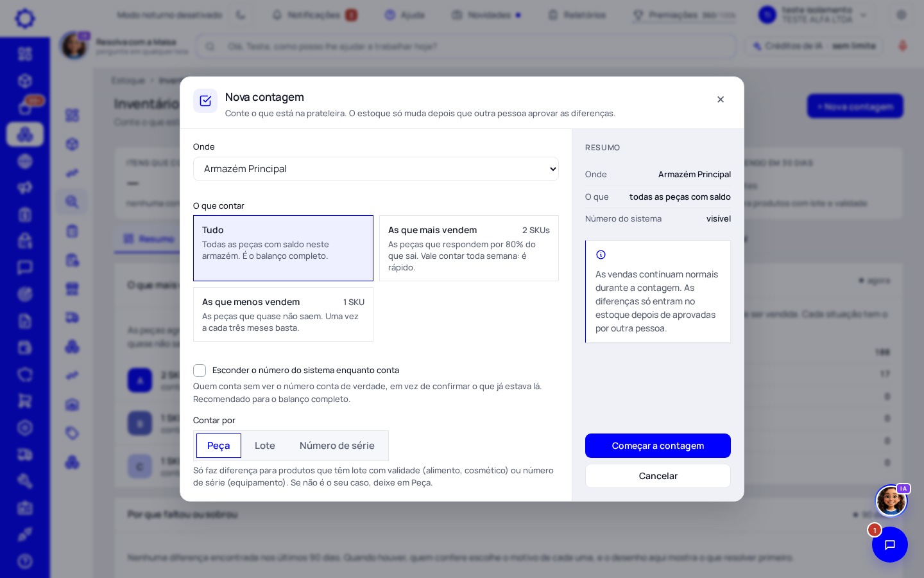
Task: Click 'todas as peças com saldo' summary value
Action: click(x=680, y=197)
